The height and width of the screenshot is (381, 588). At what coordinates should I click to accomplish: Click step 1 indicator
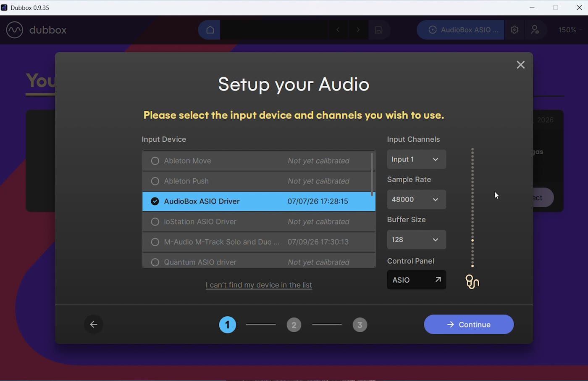(228, 325)
